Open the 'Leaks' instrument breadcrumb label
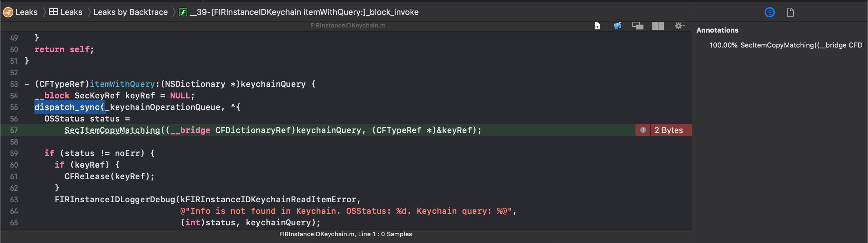 pyautogui.click(x=26, y=12)
